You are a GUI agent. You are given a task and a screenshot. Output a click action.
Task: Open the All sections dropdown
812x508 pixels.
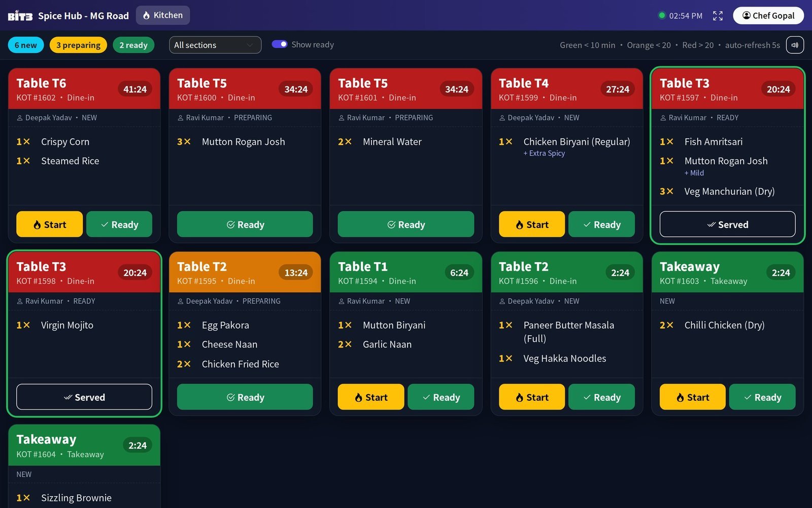215,45
